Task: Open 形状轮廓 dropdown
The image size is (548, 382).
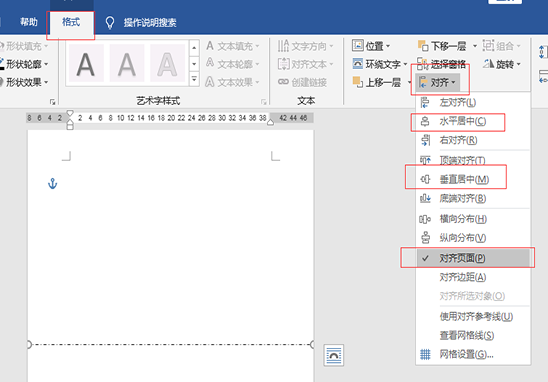Action: [24, 64]
